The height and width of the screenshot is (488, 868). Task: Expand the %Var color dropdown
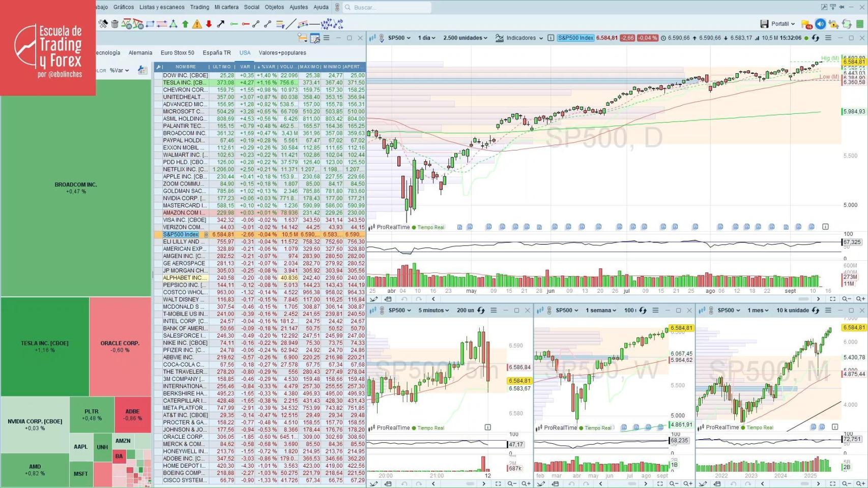pyautogui.click(x=120, y=71)
